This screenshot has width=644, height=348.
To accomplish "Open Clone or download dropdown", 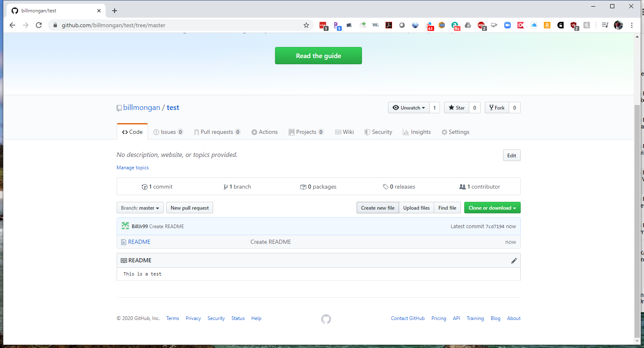I will pos(492,208).
